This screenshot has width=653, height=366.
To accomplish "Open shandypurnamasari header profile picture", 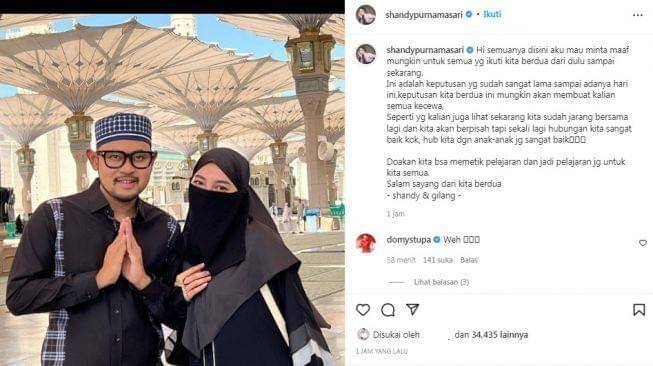I will (366, 15).
